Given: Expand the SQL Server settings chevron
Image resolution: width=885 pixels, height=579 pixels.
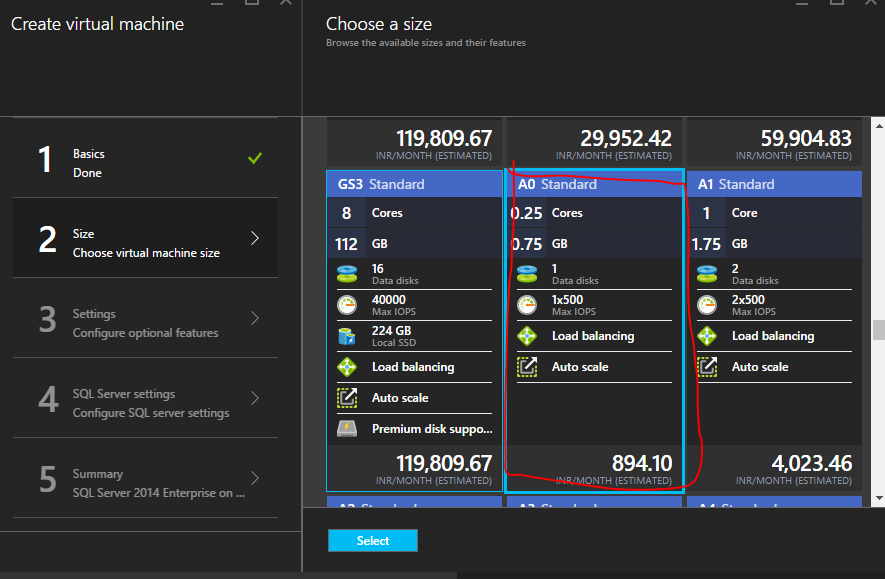Looking at the screenshot, I should click(x=255, y=398).
